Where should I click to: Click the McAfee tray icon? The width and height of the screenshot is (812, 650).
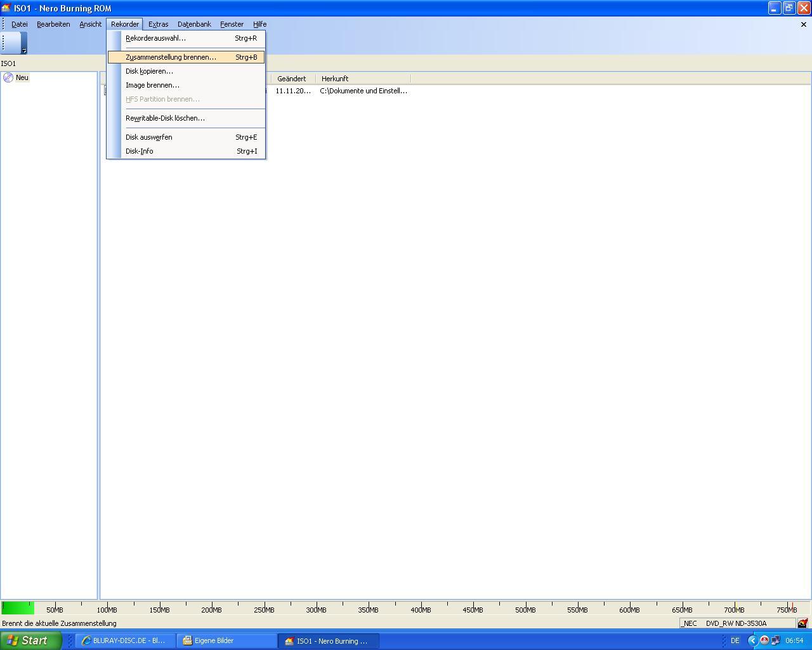[764, 640]
